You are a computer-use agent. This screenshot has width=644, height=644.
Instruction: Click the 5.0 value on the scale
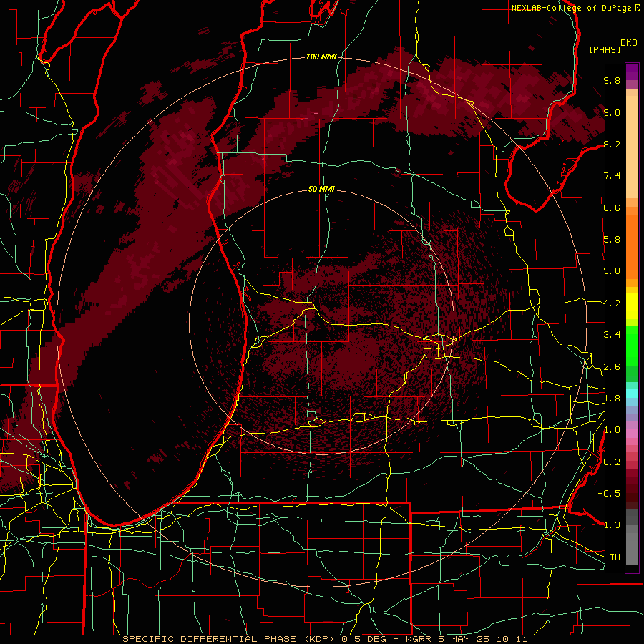pos(612,271)
